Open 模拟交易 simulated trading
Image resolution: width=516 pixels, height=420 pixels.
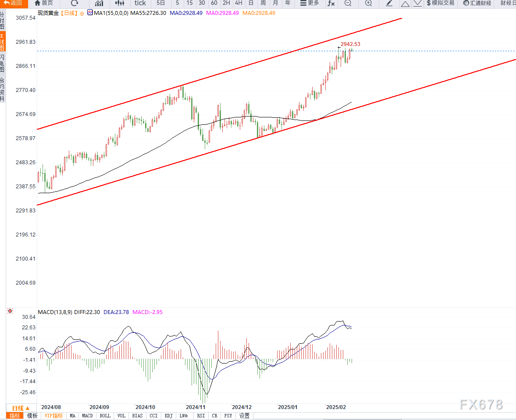[440, 4]
